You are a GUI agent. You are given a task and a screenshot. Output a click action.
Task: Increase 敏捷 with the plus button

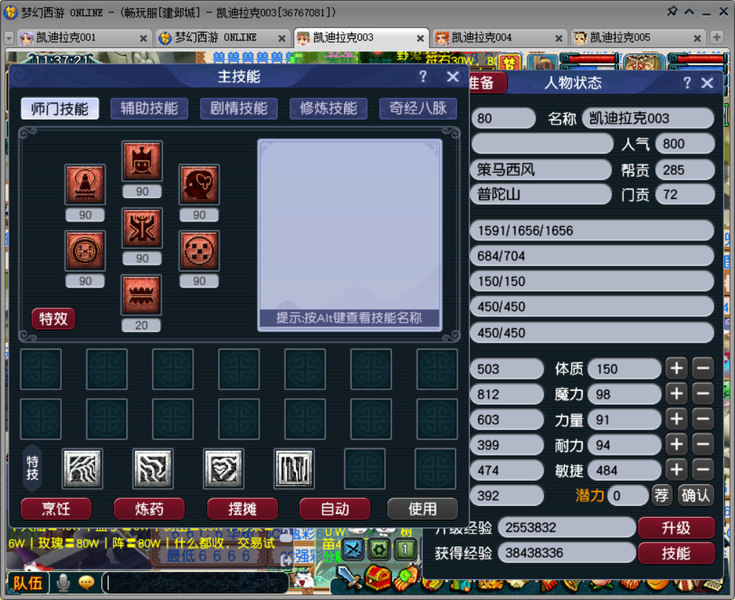coord(676,470)
